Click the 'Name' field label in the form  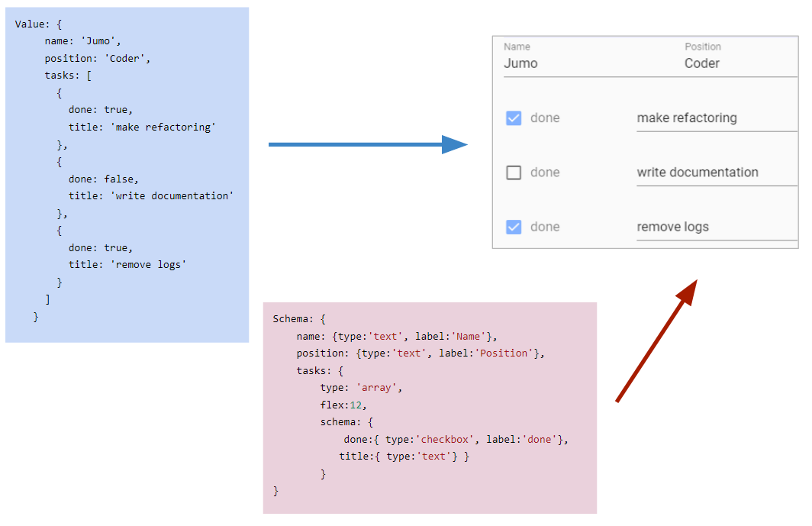pyautogui.click(x=517, y=47)
